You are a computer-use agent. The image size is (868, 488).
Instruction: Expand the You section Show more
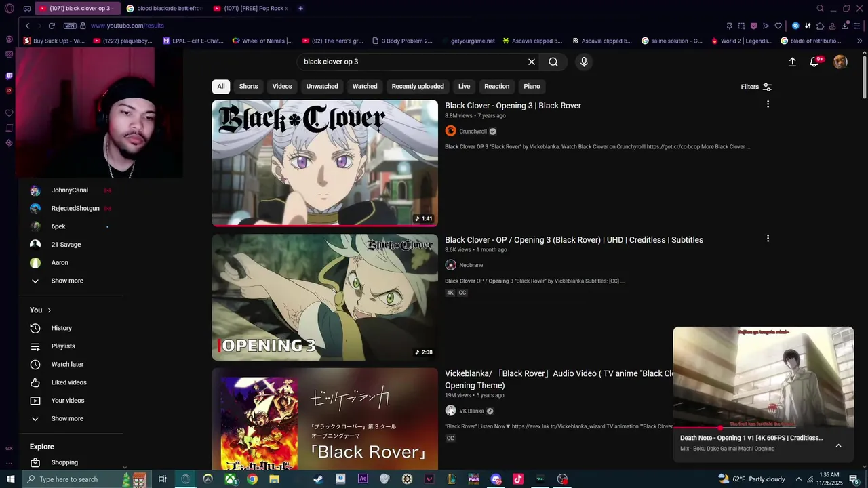pyautogui.click(x=67, y=418)
